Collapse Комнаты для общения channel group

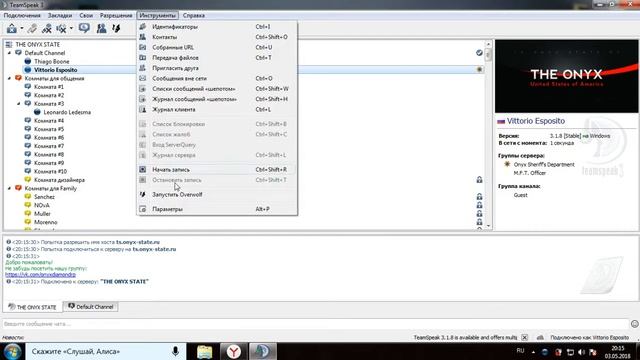coord(9,78)
